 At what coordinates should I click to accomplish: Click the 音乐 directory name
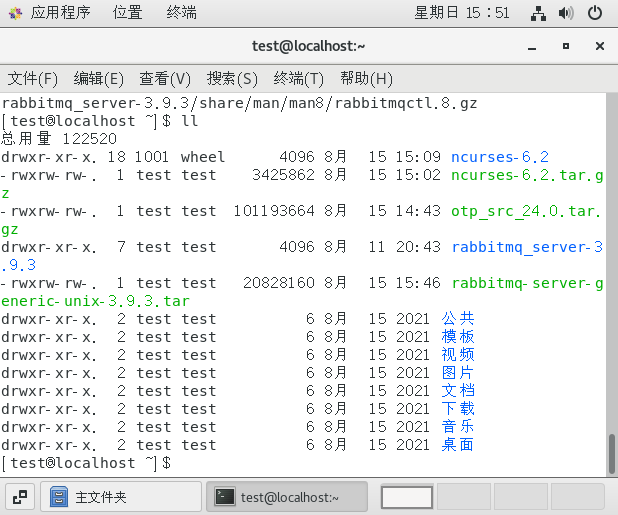pyautogui.click(x=458, y=427)
